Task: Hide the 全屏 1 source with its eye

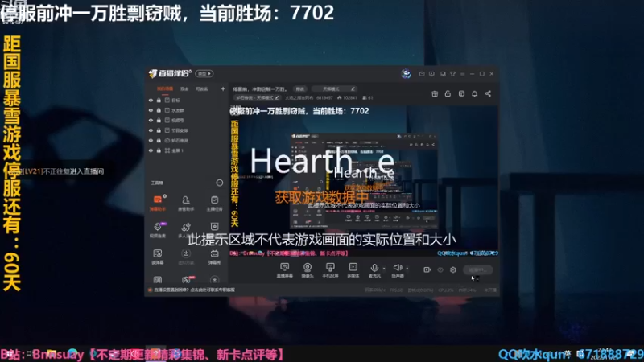Action: (151, 150)
